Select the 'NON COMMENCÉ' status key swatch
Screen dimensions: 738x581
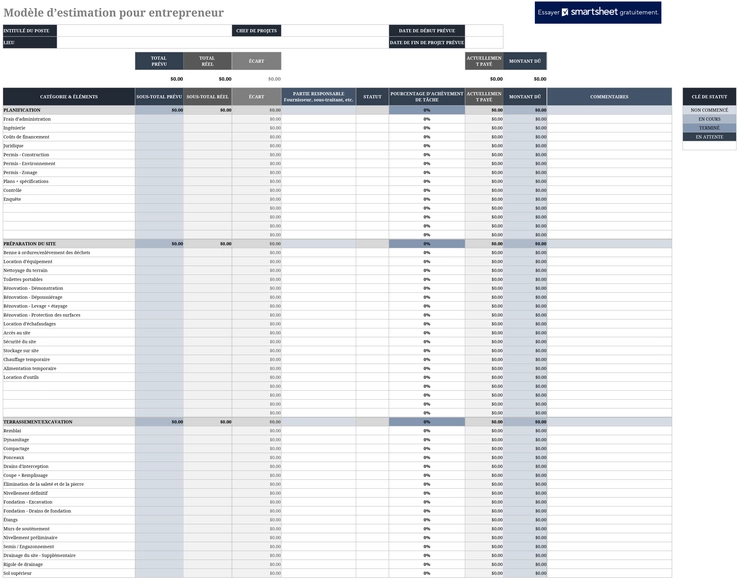coord(709,110)
